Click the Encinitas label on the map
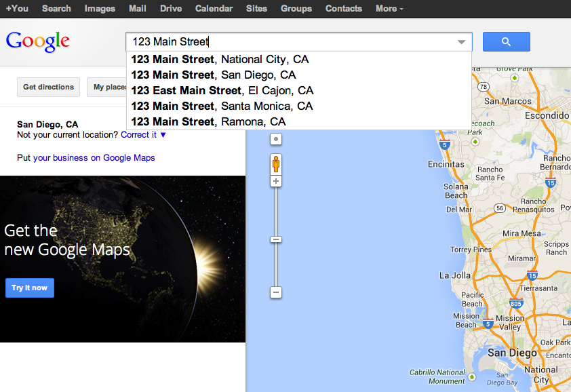The image size is (571, 392). click(446, 164)
